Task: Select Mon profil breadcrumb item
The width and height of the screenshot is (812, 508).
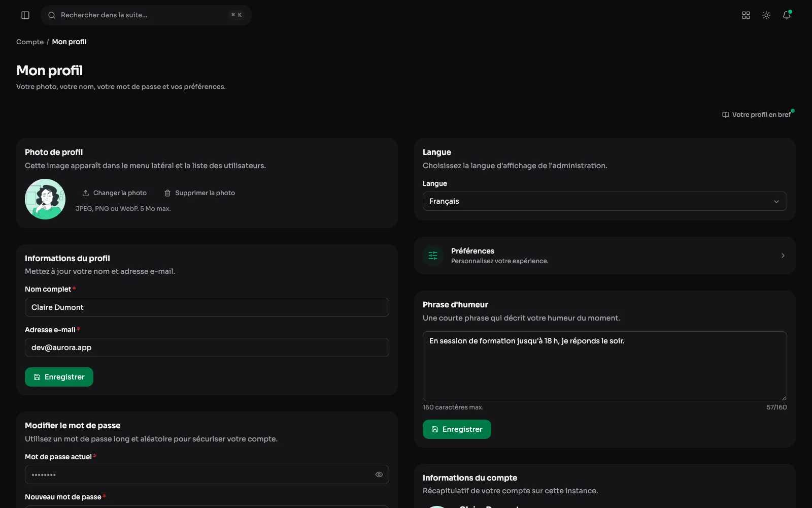Action: tap(70, 42)
